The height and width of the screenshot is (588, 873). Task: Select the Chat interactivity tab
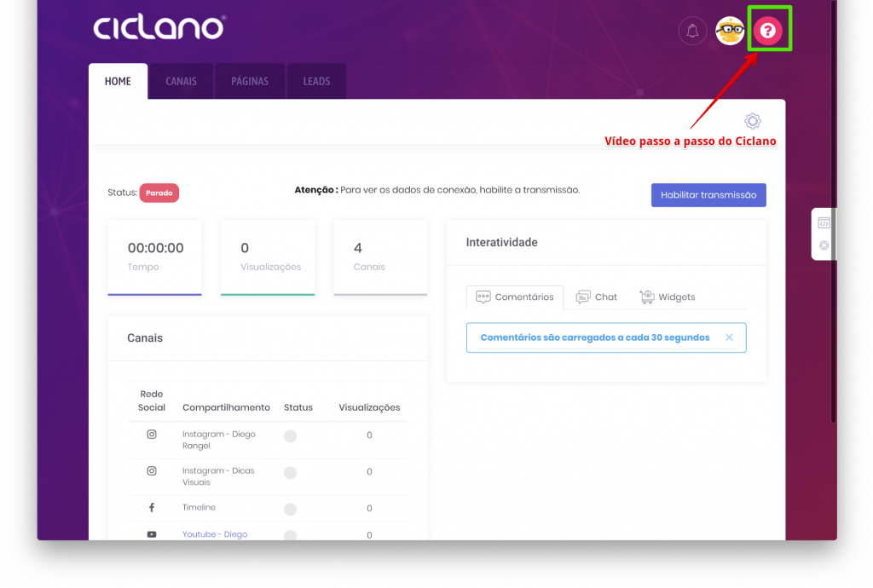[596, 297]
